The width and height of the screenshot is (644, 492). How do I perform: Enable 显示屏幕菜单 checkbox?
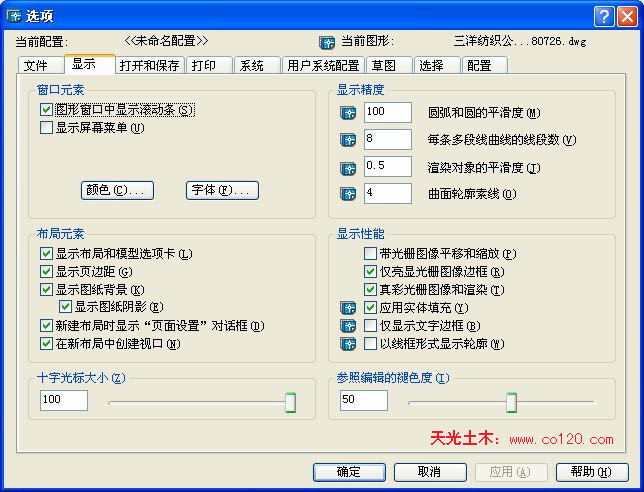click(x=46, y=128)
